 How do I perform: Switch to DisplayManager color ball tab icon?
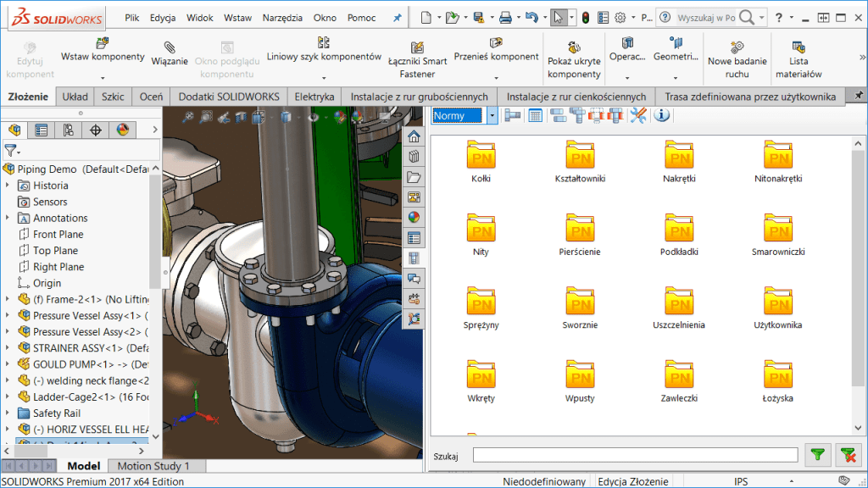(123, 130)
